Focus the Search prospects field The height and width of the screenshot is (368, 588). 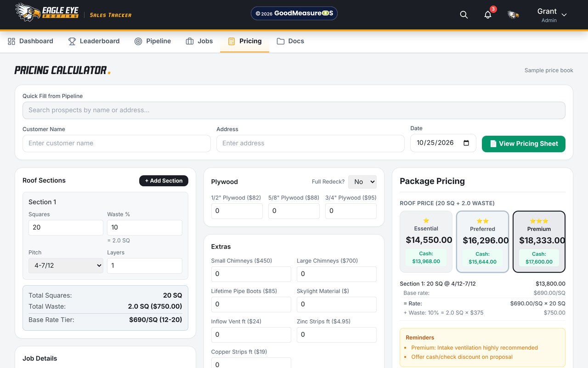point(294,110)
